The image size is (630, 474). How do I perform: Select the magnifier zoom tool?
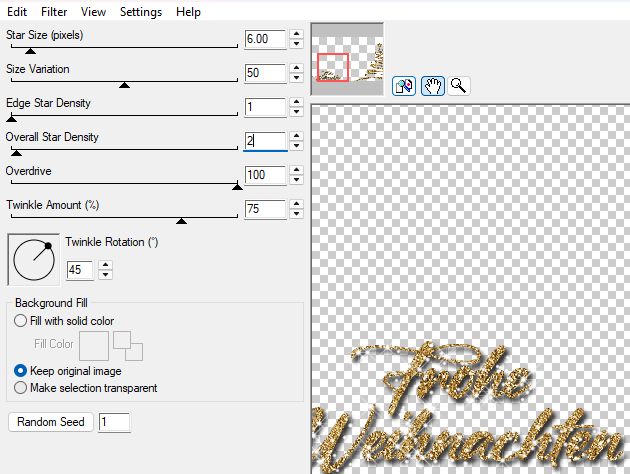click(x=458, y=86)
